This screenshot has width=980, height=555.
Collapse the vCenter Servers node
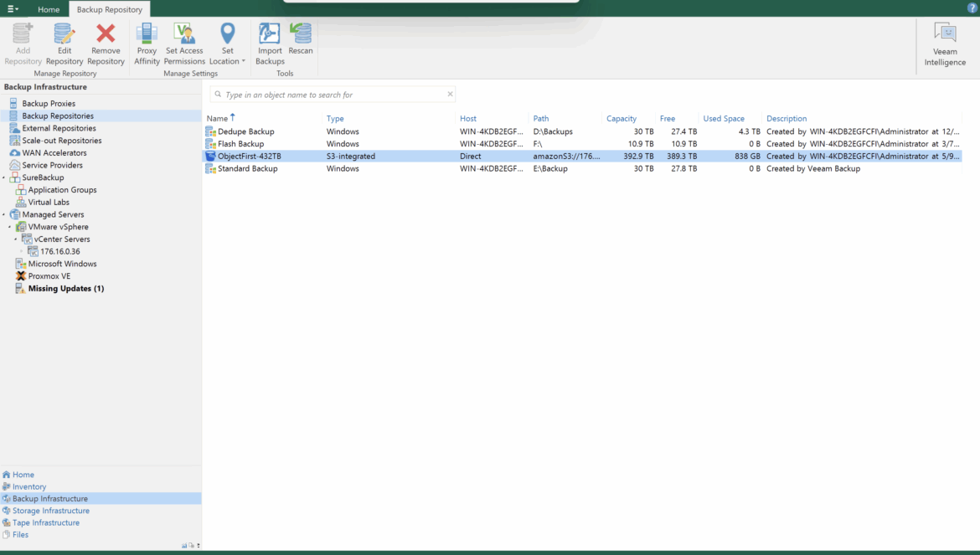pos(16,239)
